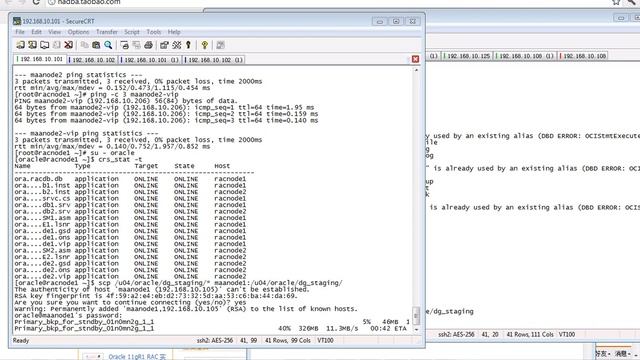640x360 pixels.
Task: Click the greyed SecureFX icon at toolbar end
Action: pos(220,45)
